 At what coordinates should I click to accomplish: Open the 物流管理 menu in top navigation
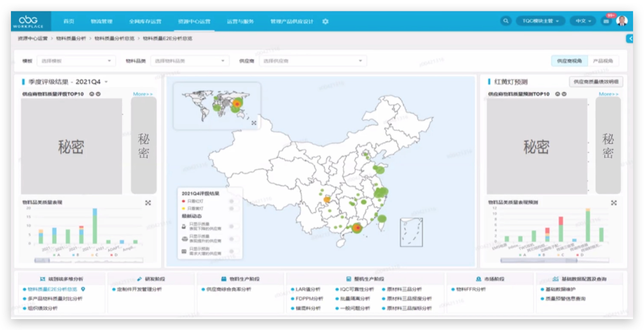pos(102,21)
